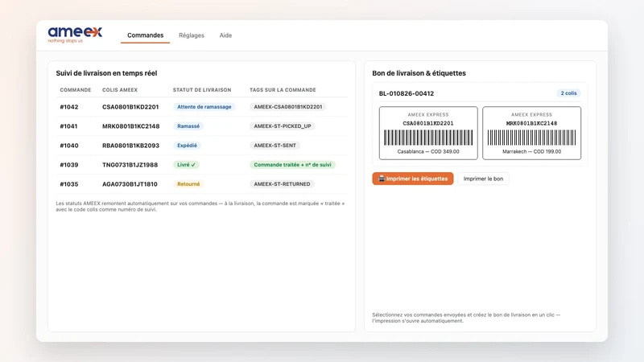Screen dimensions: 644x362
Task: Click delivery slip number BL-010826-00412
Action: click(407, 93)
